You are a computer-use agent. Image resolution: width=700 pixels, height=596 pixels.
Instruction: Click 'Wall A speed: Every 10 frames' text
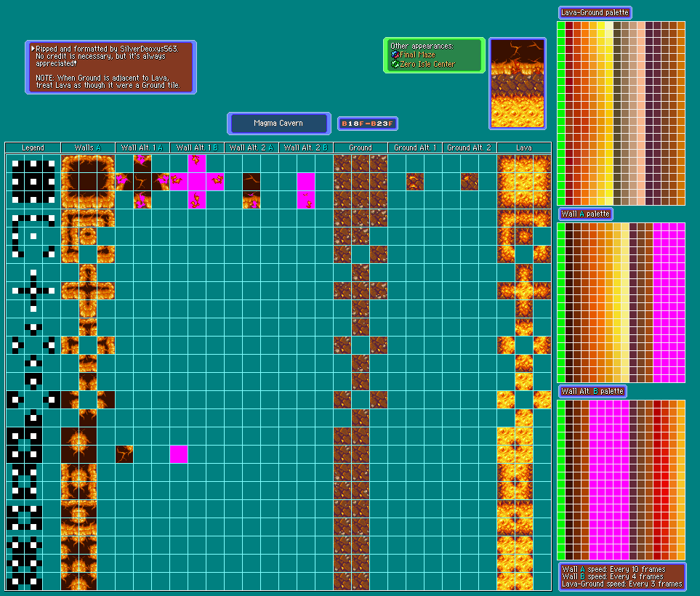tap(613, 569)
